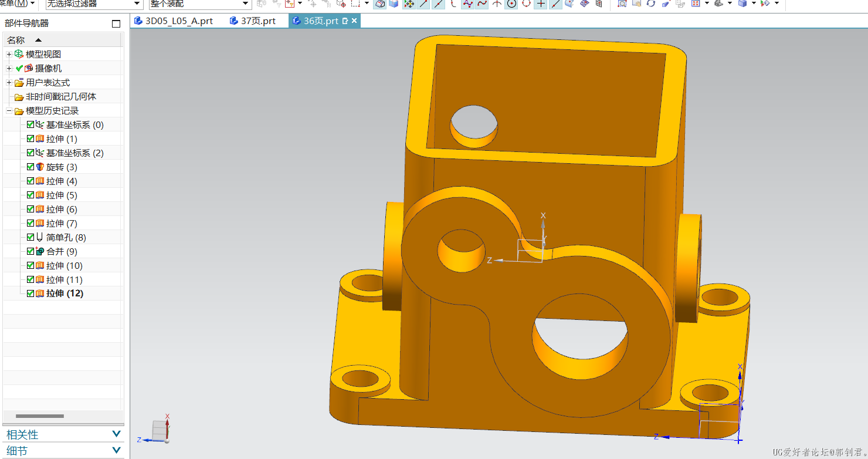Click the red-box selection priority icon

click(x=289, y=3)
